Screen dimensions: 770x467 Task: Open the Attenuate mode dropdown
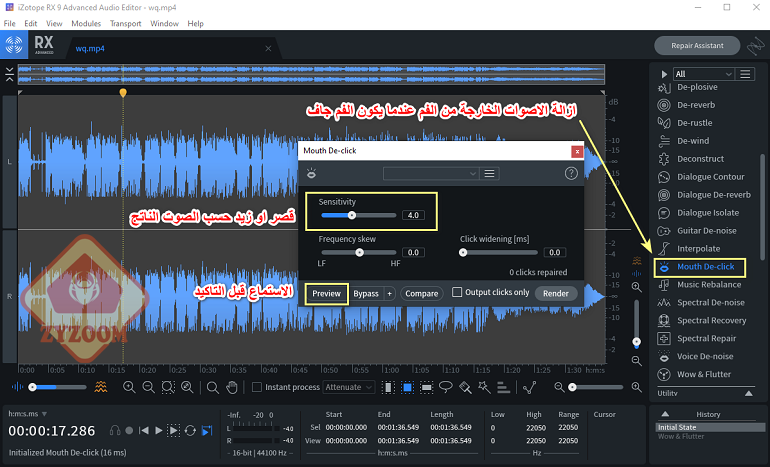click(x=349, y=387)
